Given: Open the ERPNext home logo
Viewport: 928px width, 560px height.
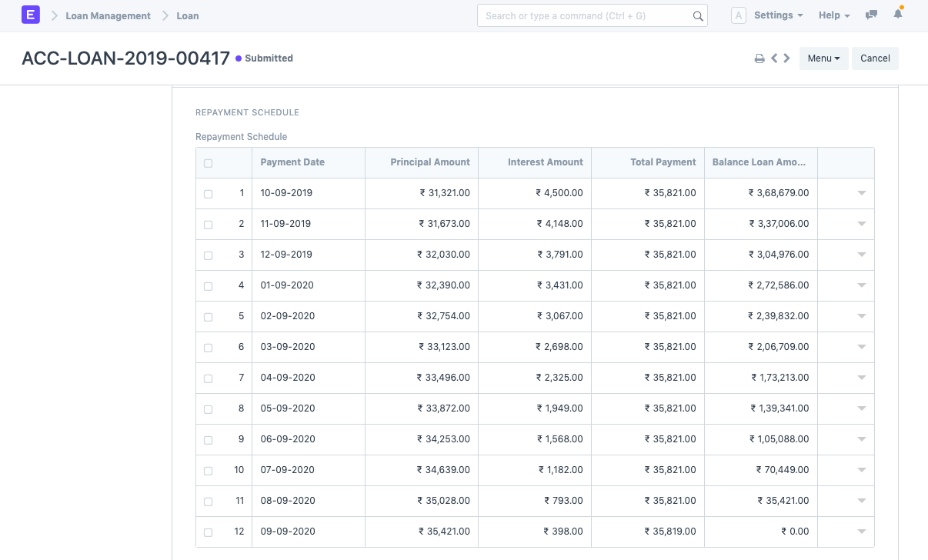Looking at the screenshot, I should pyautogui.click(x=31, y=15).
